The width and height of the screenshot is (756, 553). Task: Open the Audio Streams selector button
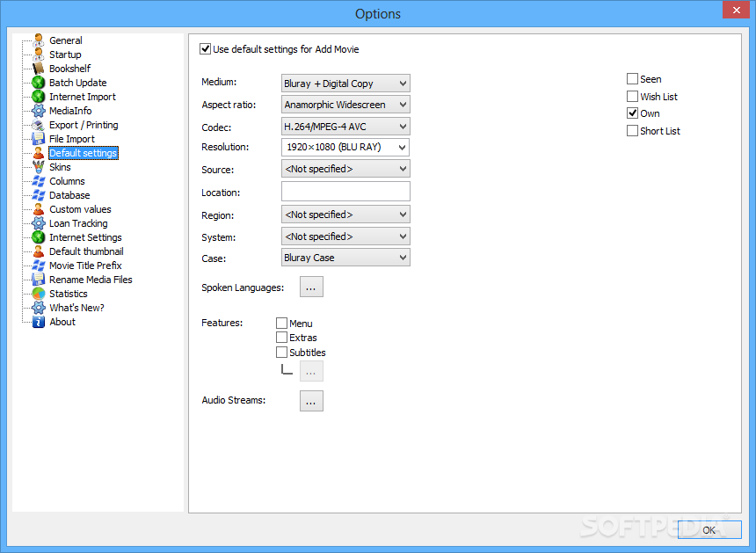[311, 401]
